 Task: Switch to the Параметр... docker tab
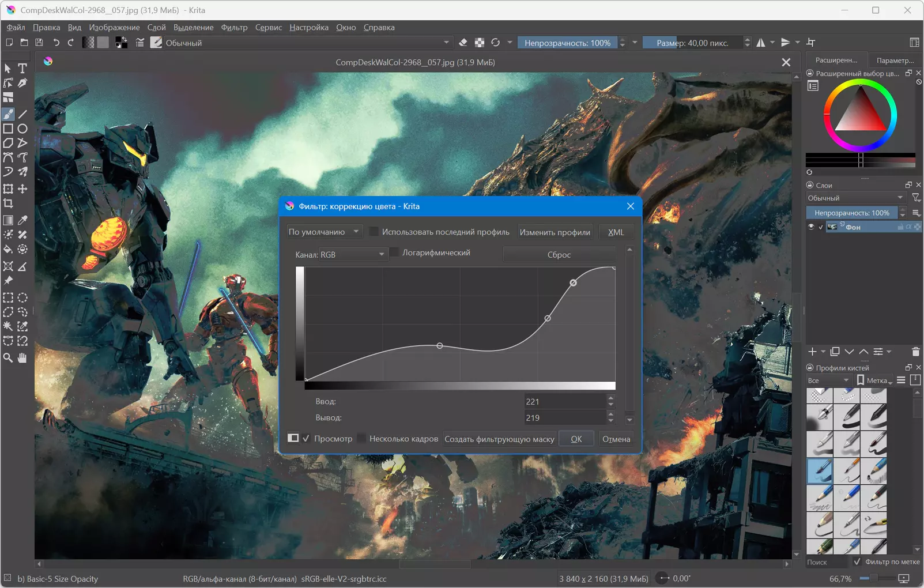tap(895, 61)
